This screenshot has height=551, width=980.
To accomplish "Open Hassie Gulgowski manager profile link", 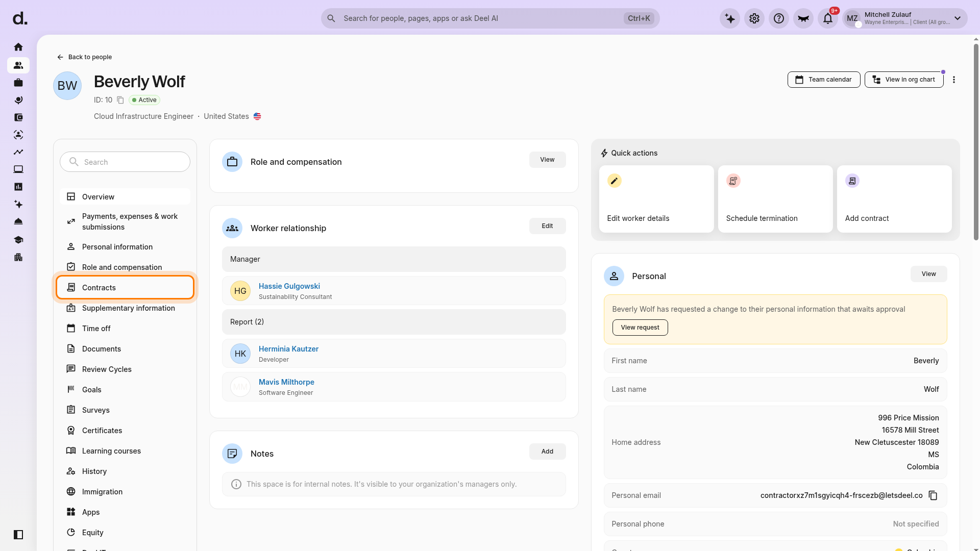I will tap(289, 286).
